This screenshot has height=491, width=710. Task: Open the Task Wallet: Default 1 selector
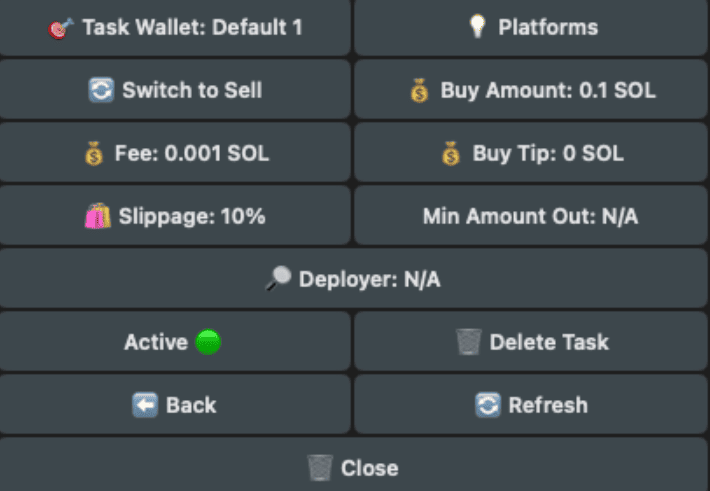[175, 27]
